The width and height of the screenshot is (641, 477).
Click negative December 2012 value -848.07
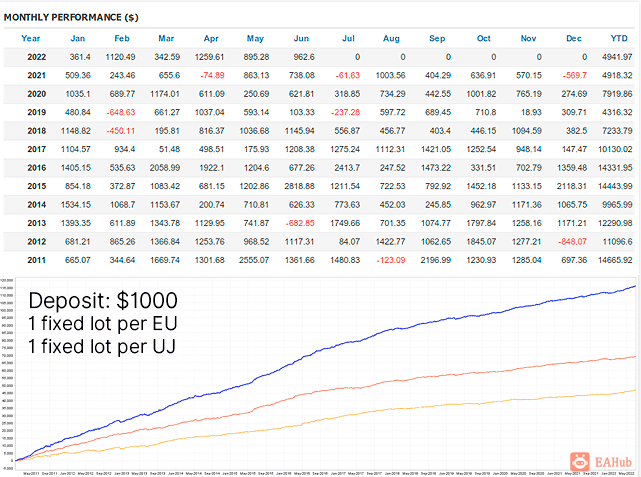click(x=572, y=242)
